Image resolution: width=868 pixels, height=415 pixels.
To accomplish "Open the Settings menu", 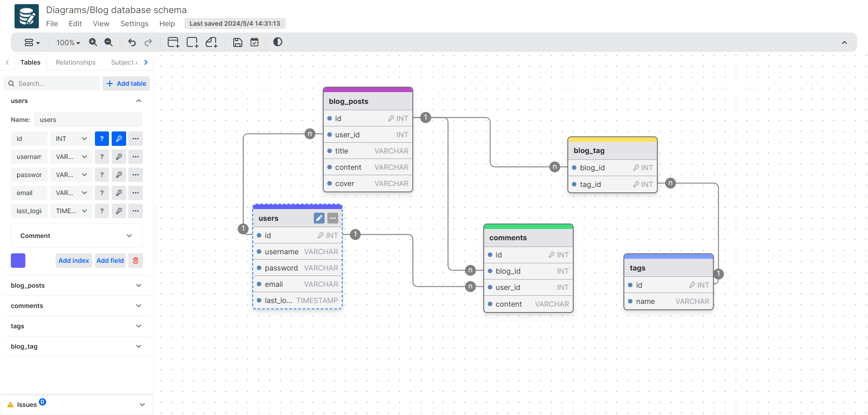I will tap(134, 23).
